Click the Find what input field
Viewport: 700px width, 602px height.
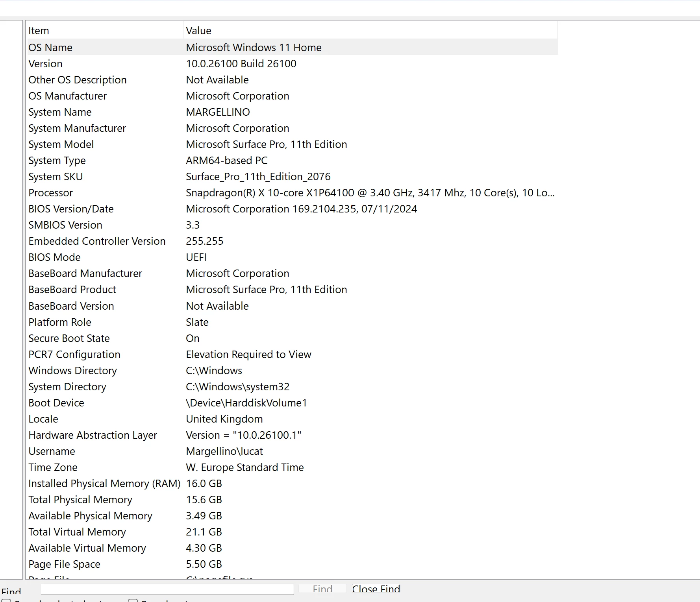167,589
